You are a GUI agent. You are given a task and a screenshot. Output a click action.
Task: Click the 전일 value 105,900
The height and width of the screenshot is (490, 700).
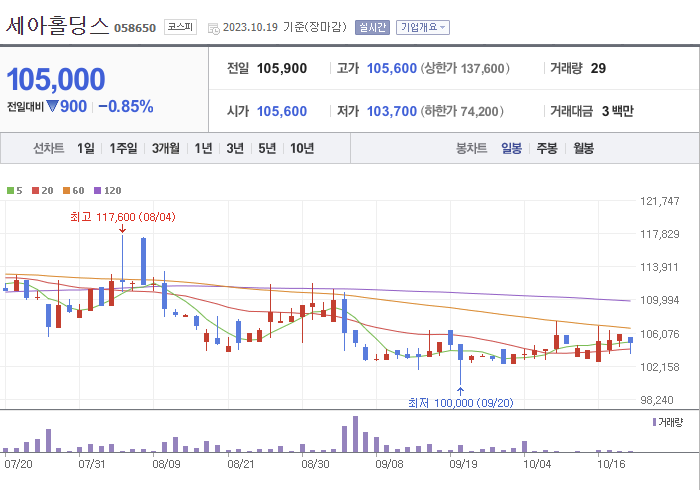(282, 68)
